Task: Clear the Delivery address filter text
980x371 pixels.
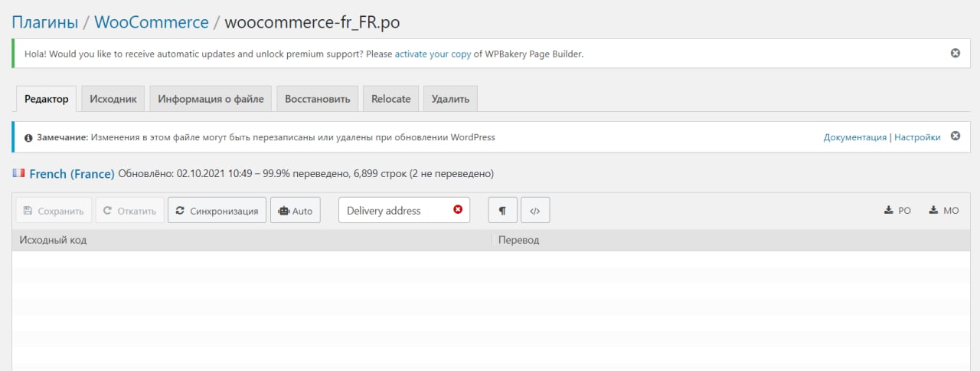Action: [458, 210]
